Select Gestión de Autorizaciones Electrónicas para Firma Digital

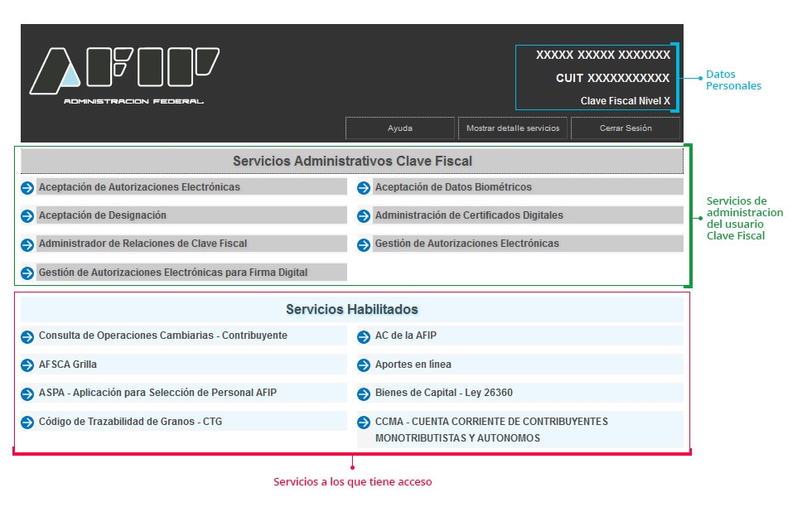tap(172, 272)
